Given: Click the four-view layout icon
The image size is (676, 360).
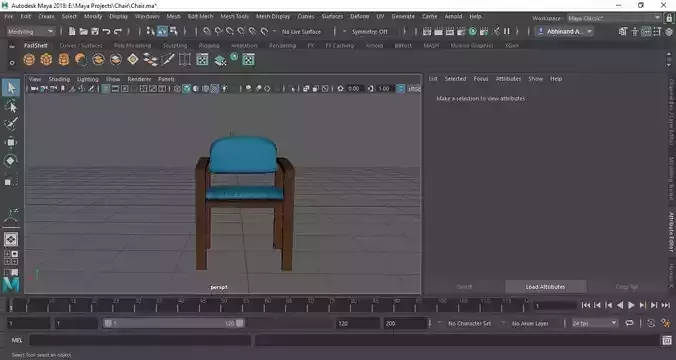Looking at the screenshot, I should point(11,257).
